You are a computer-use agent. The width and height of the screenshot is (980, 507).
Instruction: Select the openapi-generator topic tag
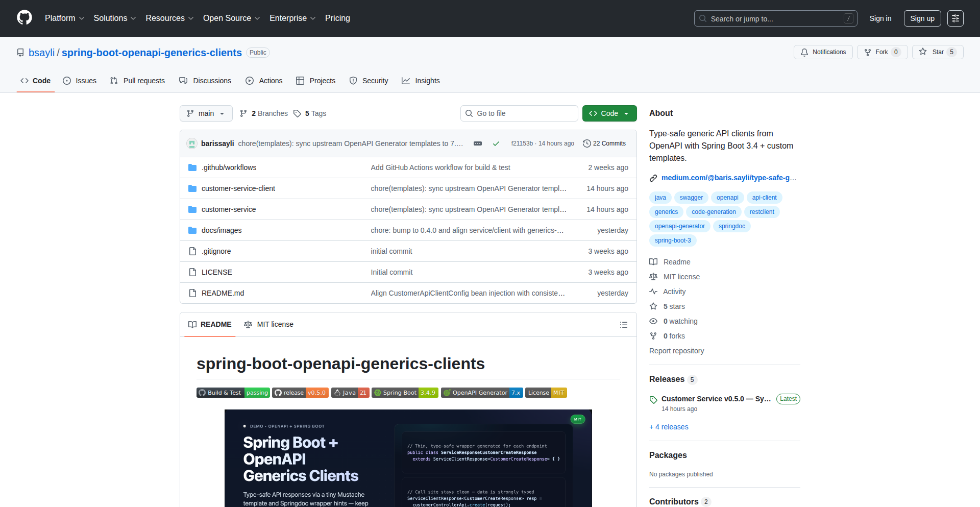[680, 226]
